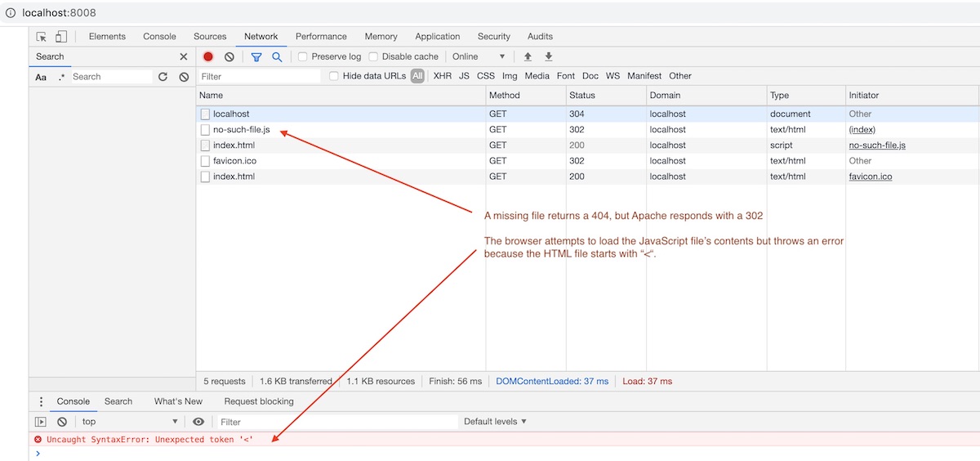The width and height of the screenshot is (980, 461).
Task: Stop recording network log (red dot)
Action: pos(208,56)
